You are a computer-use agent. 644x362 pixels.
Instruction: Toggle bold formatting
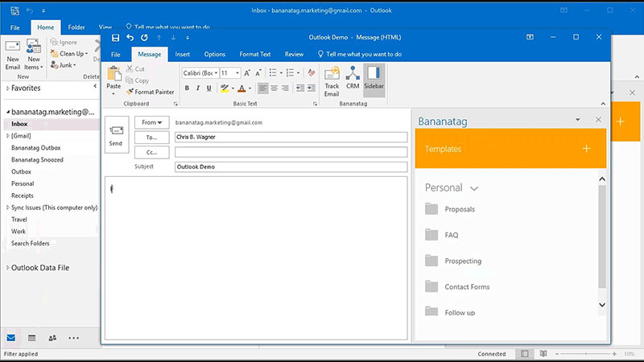pos(187,88)
